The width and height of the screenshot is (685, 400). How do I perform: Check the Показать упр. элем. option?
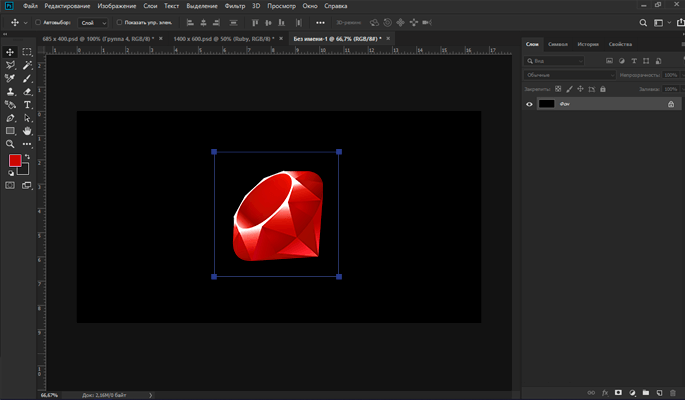[119, 22]
